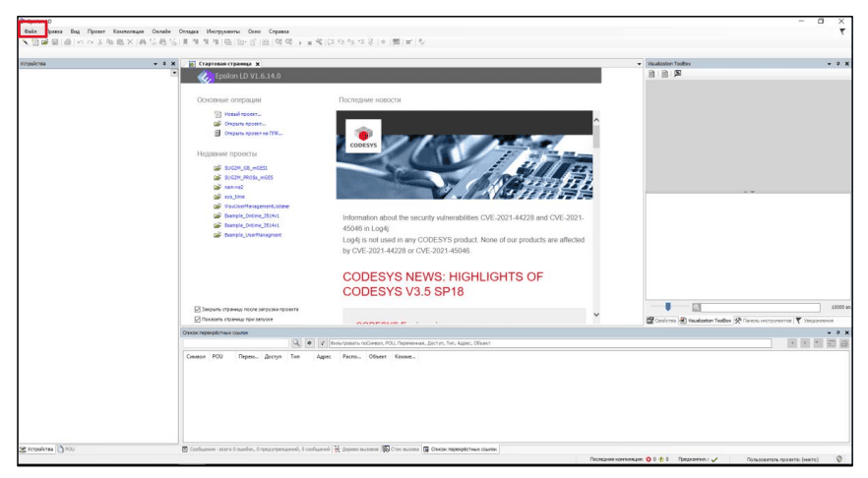Click the status bar icon at far right
This screenshot has height=478, width=868.
pos(839,459)
